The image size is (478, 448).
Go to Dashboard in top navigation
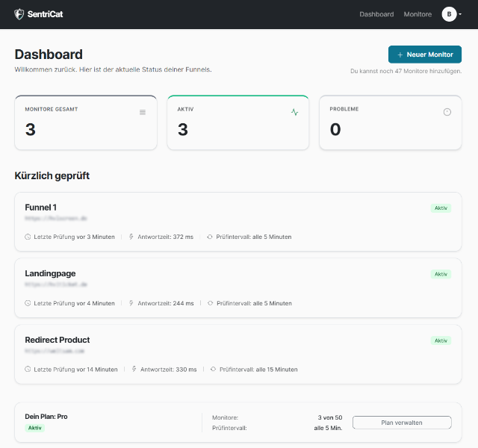pyautogui.click(x=376, y=14)
